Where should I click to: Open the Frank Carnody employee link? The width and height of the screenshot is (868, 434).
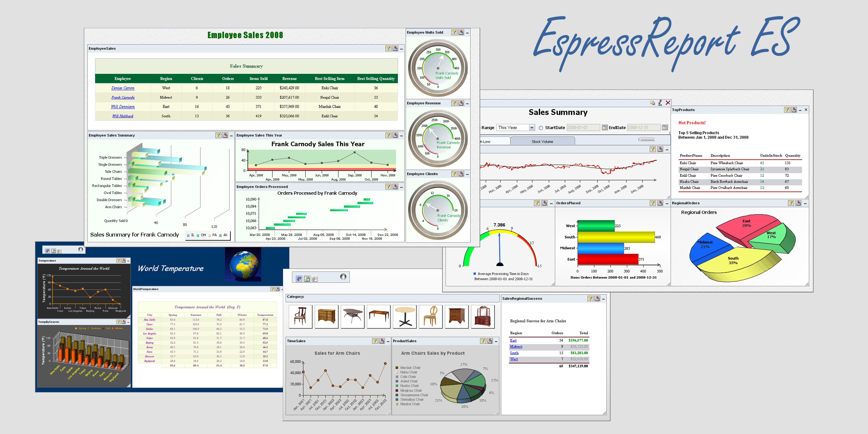[x=123, y=97]
